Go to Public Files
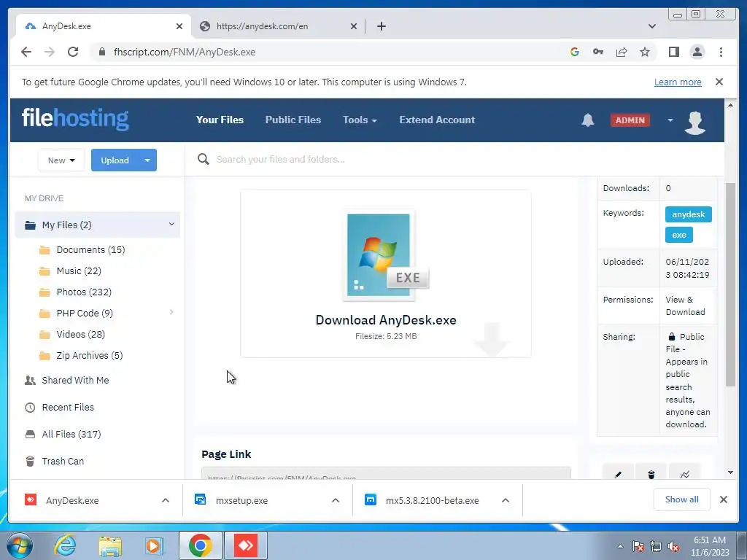The height and width of the screenshot is (560, 747). coord(293,120)
